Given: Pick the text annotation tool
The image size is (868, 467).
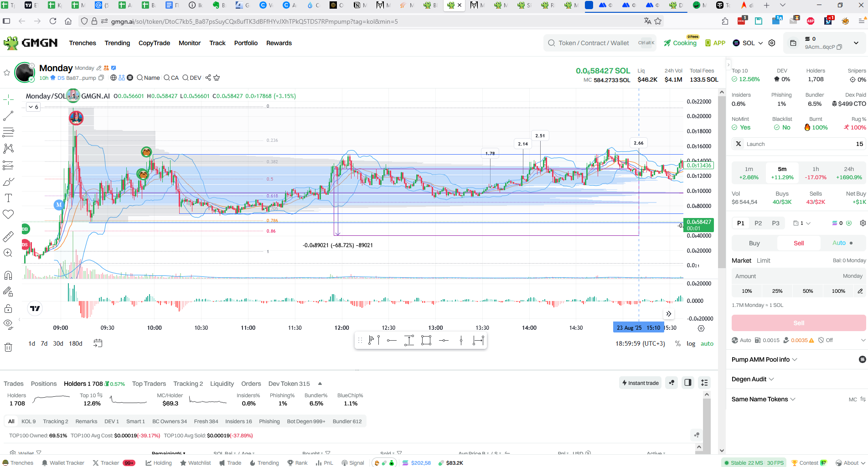Looking at the screenshot, I should 8,198.
